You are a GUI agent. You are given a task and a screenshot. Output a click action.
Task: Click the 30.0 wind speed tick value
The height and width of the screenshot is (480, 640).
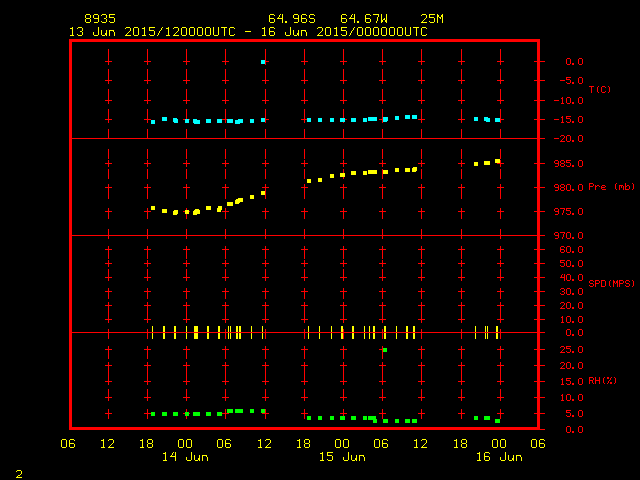tap(571, 292)
